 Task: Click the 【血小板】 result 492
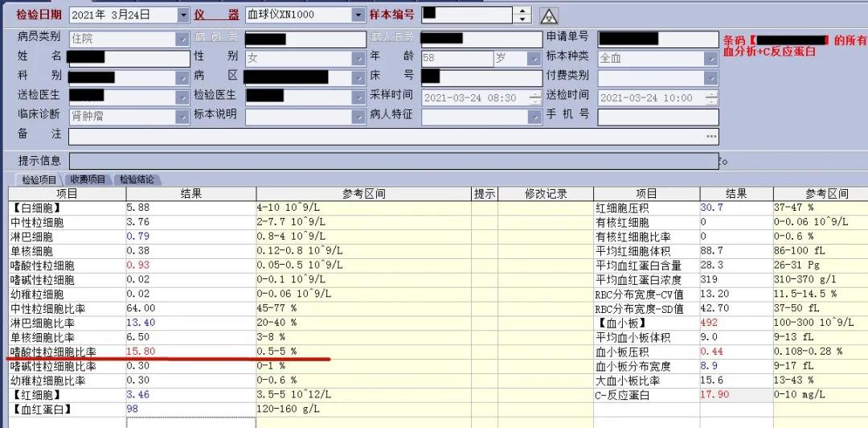coord(709,323)
